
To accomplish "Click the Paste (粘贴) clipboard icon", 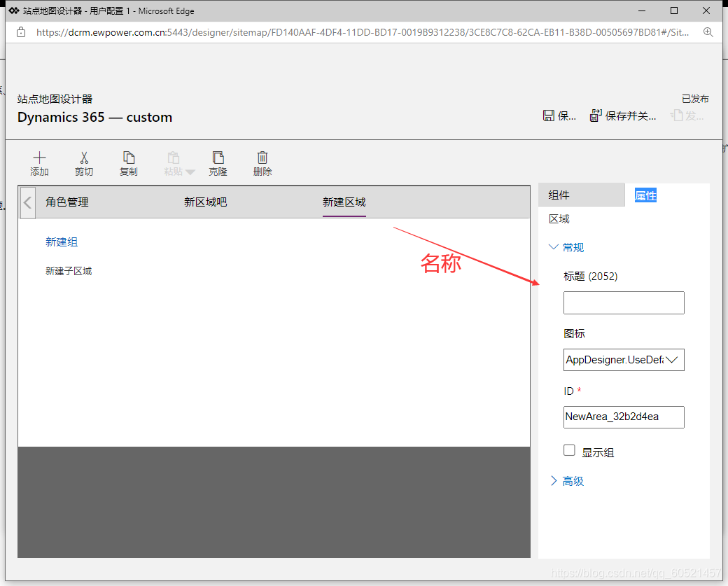I will 174,158.
